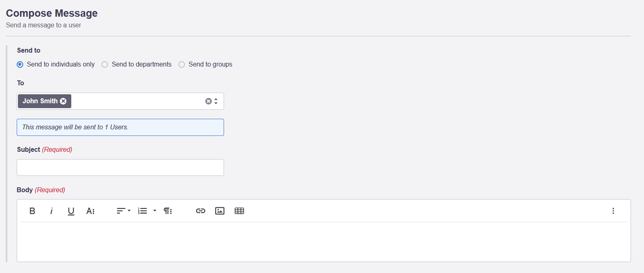The height and width of the screenshot is (273, 644).
Task: Apply italic formatting in the editor
Action: coord(51,211)
